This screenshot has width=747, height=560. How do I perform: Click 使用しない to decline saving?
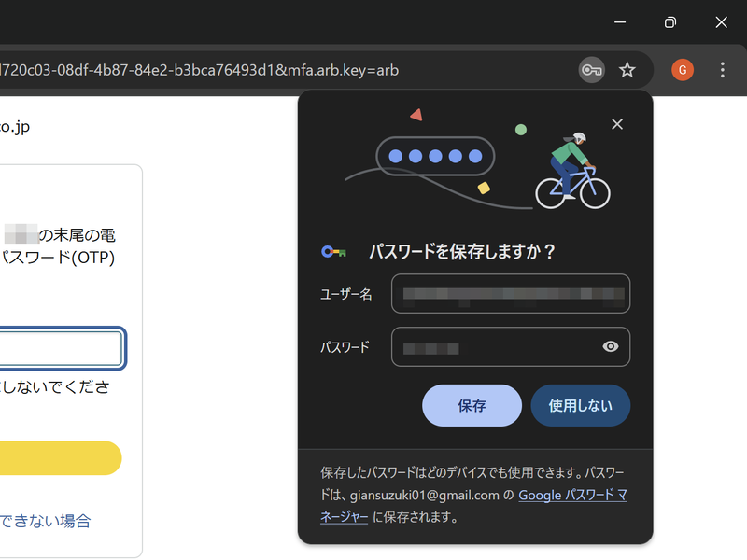coord(580,405)
